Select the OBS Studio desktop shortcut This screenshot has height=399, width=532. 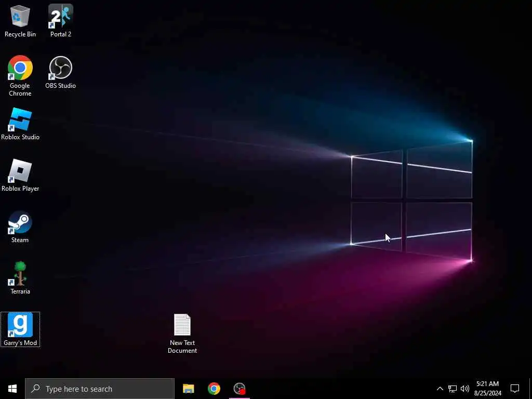tap(61, 72)
